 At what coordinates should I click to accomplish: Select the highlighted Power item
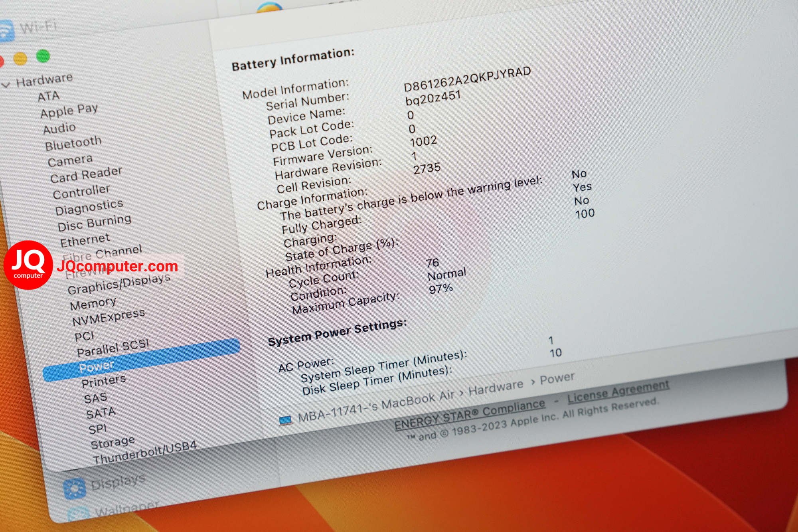coord(142,360)
